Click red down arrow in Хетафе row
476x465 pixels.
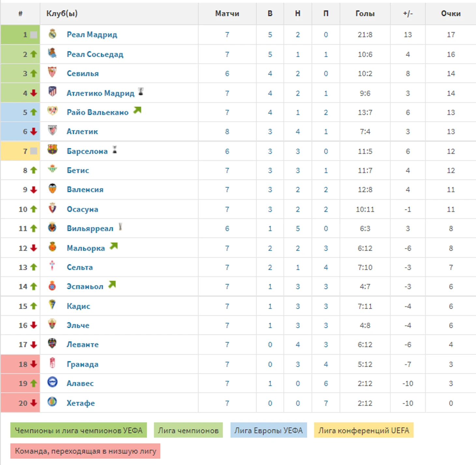coord(34,403)
